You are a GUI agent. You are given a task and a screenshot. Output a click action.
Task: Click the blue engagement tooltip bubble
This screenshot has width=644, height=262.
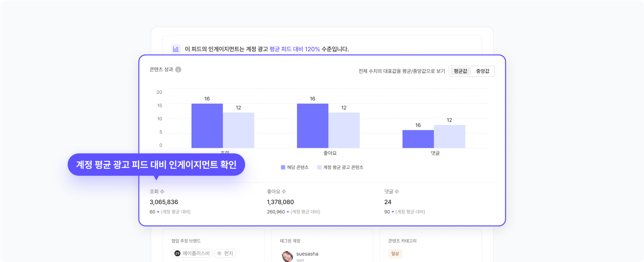tap(156, 165)
